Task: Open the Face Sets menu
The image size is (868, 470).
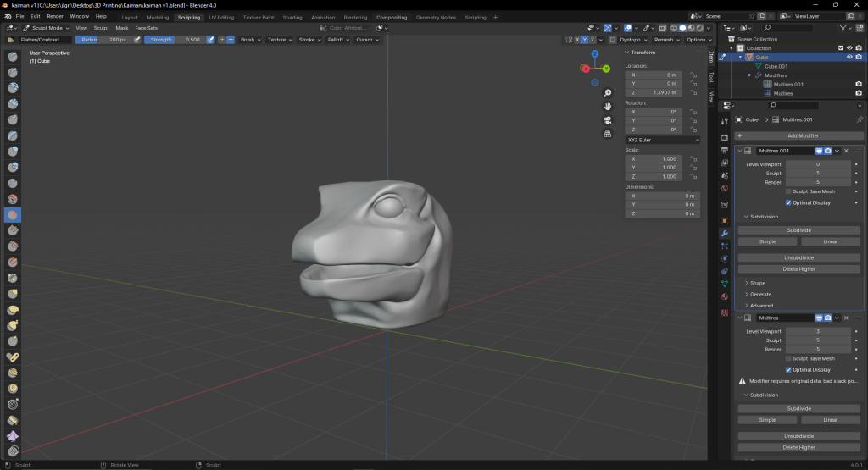Action: (x=146, y=28)
